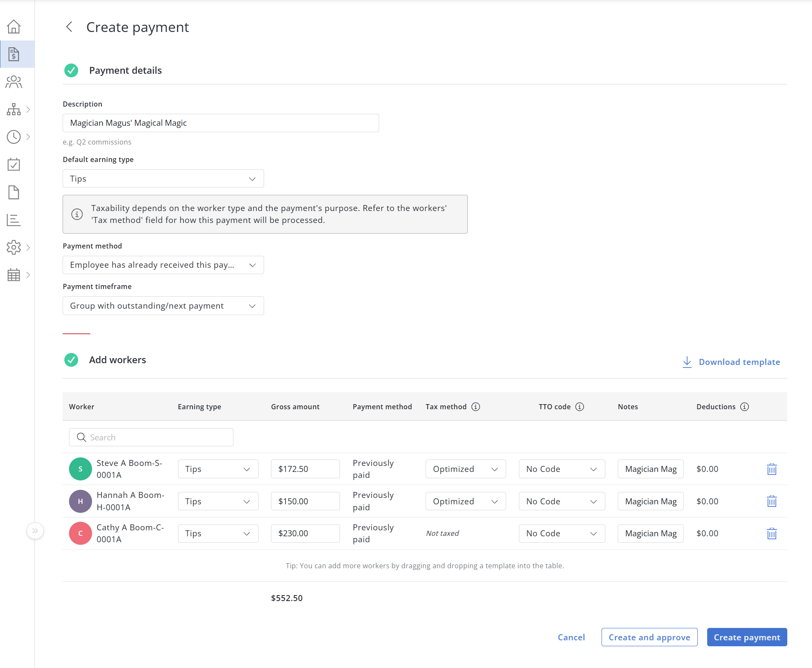Screen dimensions: 812x668
Task: Open Cathy's Earning type Tips dropdown
Action: pyautogui.click(x=218, y=533)
